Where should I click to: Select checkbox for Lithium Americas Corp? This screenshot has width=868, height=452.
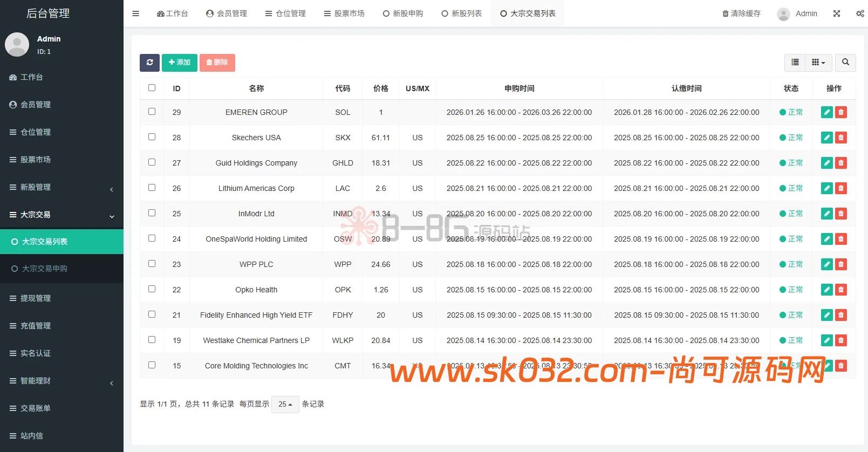coord(152,188)
